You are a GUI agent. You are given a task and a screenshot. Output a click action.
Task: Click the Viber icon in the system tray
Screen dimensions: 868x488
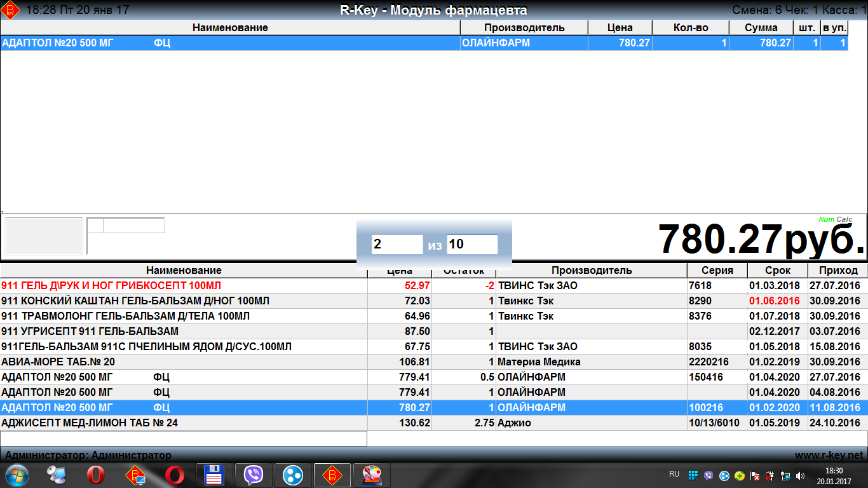coord(709,474)
